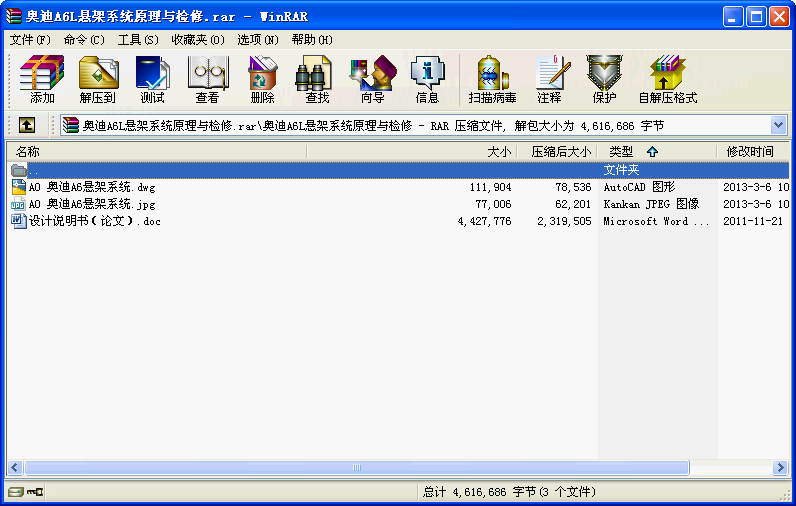Click the 111,904 size value
Viewport: 796px width, 506px height.
pos(490,187)
